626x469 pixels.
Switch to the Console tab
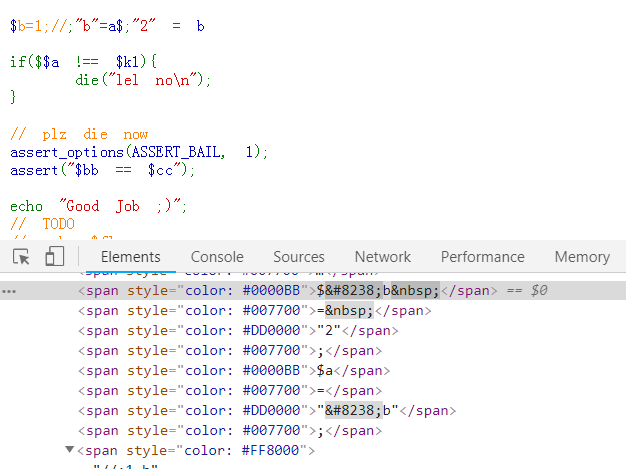[x=217, y=257]
